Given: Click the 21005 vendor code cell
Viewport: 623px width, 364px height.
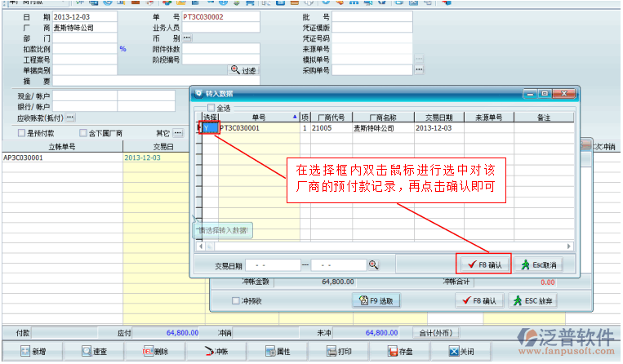Looking at the screenshot, I should click(x=331, y=128).
